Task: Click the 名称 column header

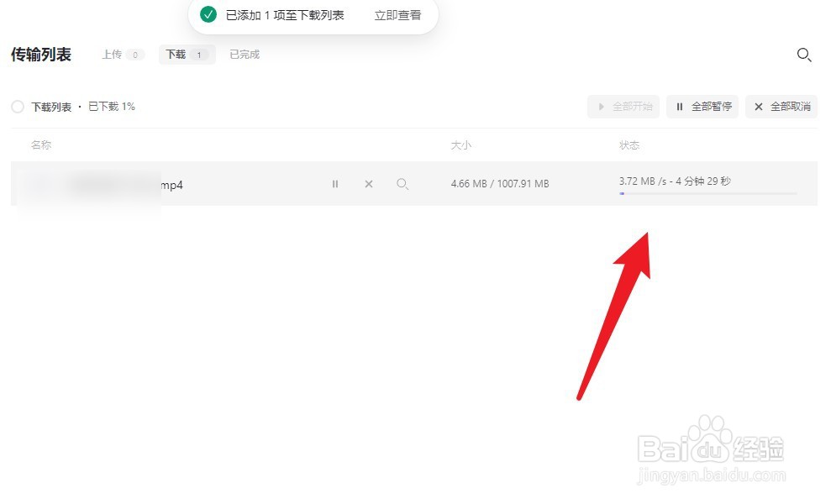Action: [x=40, y=144]
